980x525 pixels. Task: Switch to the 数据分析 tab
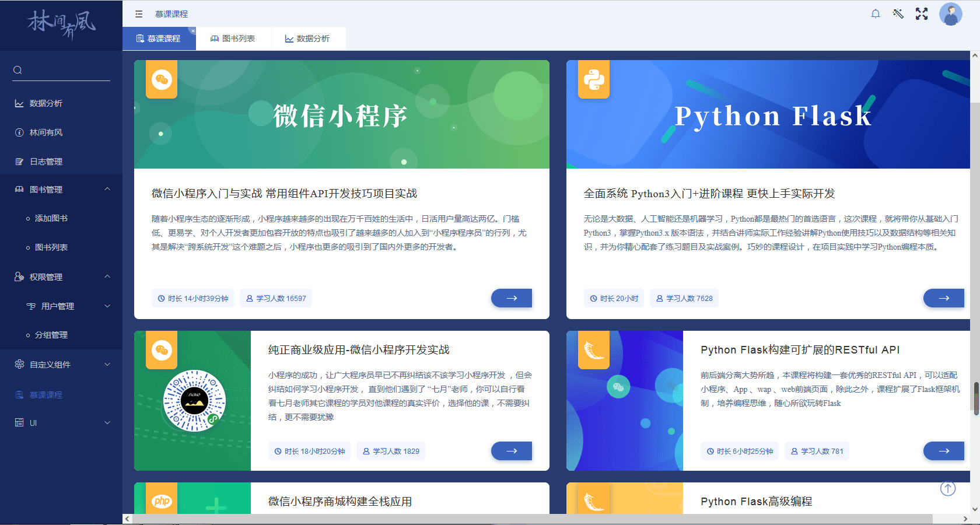pyautogui.click(x=308, y=38)
